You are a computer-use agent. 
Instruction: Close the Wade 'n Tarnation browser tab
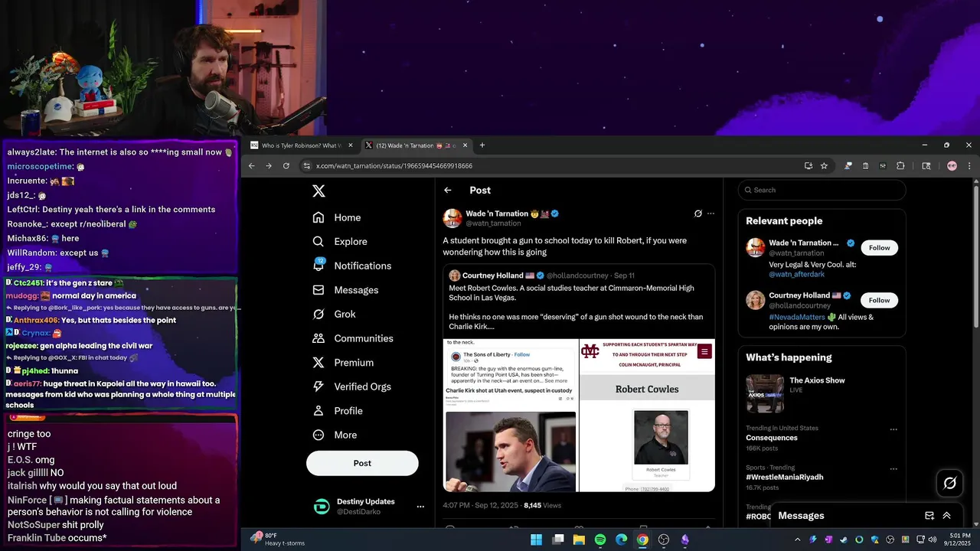(465, 145)
